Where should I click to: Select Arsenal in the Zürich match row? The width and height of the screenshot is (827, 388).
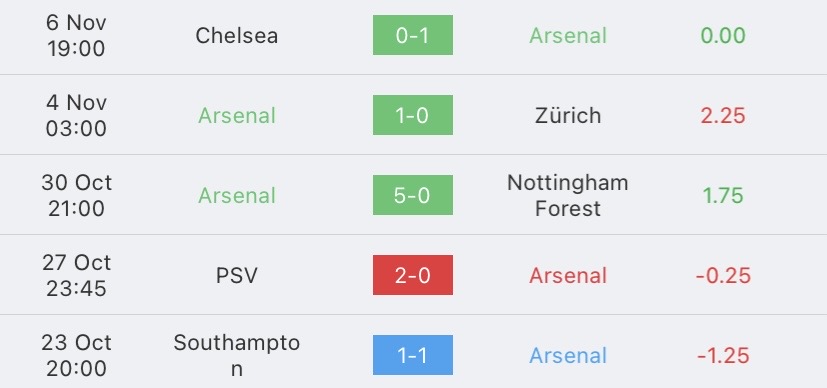point(237,115)
